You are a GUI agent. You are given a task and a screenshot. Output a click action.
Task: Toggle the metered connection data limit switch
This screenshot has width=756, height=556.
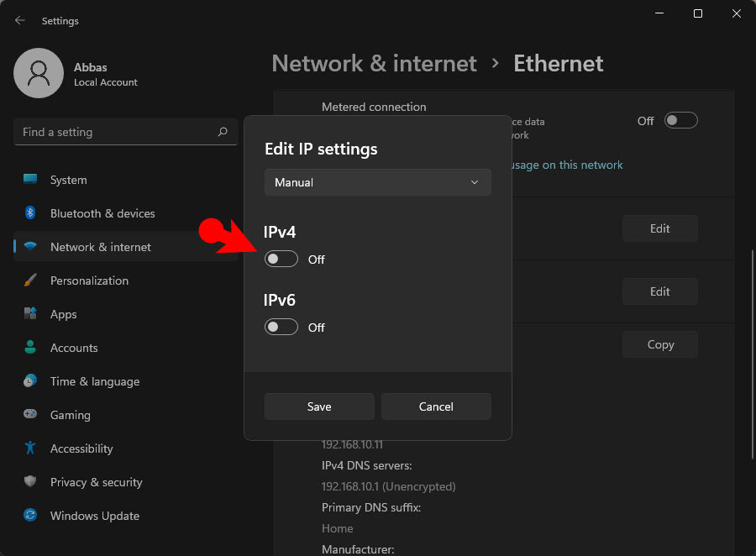pos(680,120)
